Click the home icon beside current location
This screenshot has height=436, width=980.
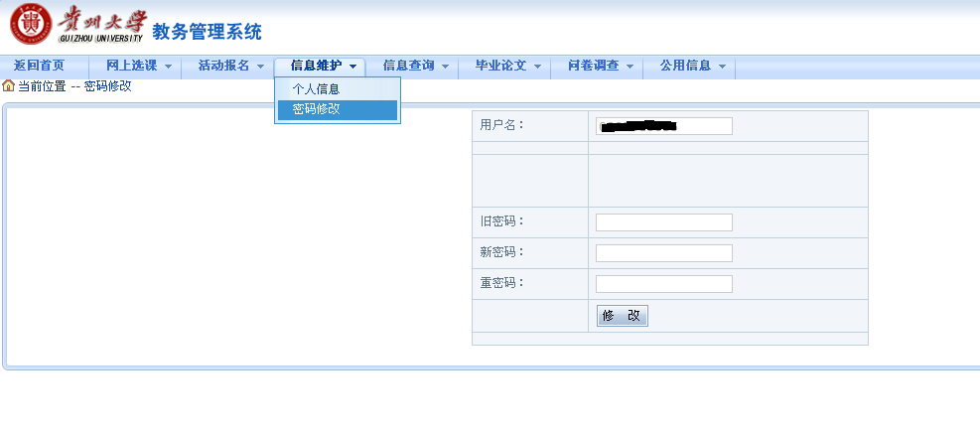coord(9,86)
